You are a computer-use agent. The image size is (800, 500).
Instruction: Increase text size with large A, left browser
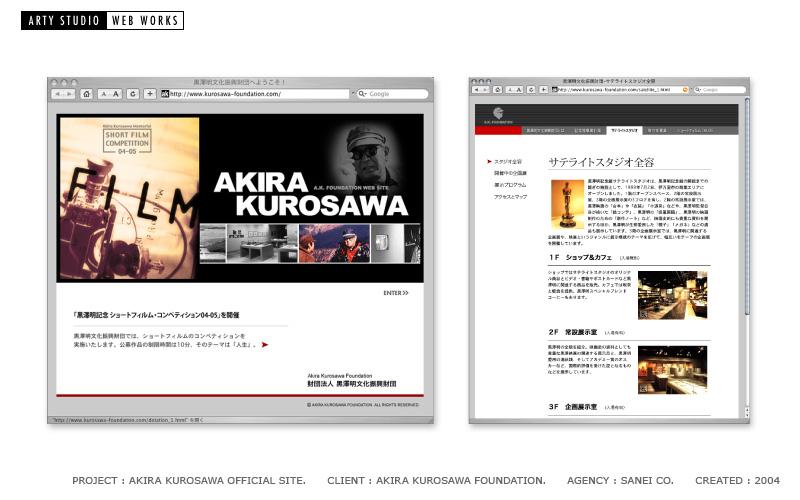tap(116, 94)
